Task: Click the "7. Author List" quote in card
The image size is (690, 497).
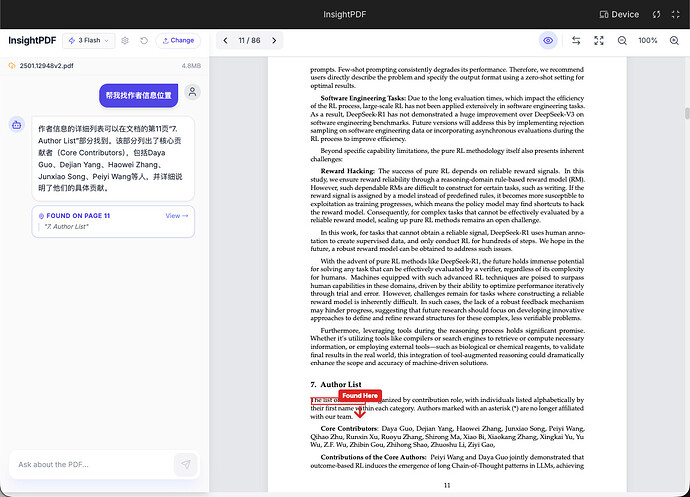Action: [x=66, y=227]
